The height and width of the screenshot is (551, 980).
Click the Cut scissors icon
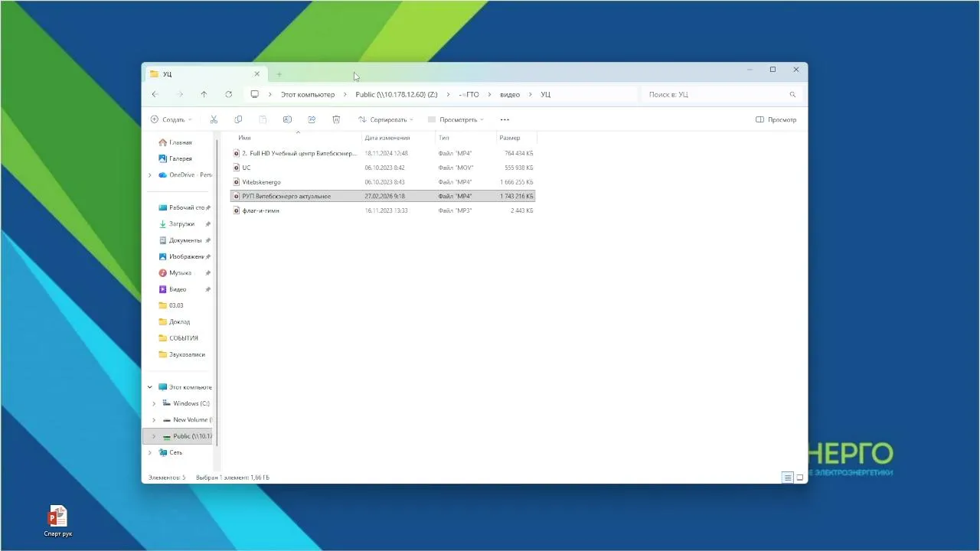tap(214, 119)
